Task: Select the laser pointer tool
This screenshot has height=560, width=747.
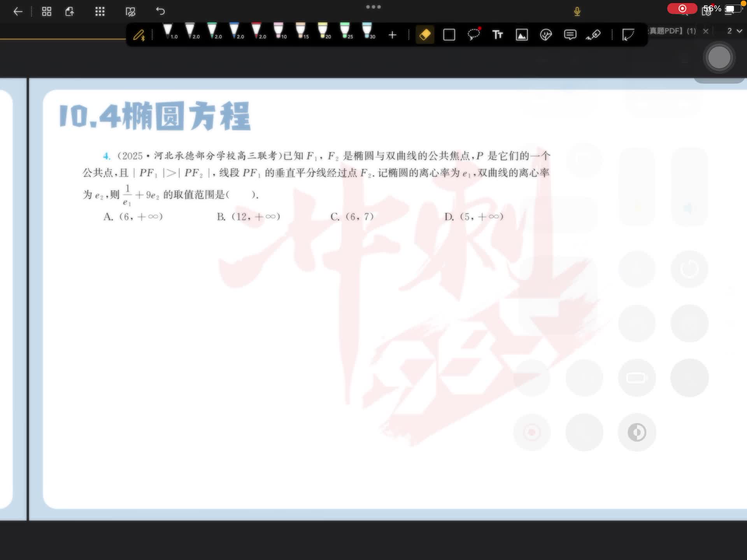Action: click(x=594, y=35)
